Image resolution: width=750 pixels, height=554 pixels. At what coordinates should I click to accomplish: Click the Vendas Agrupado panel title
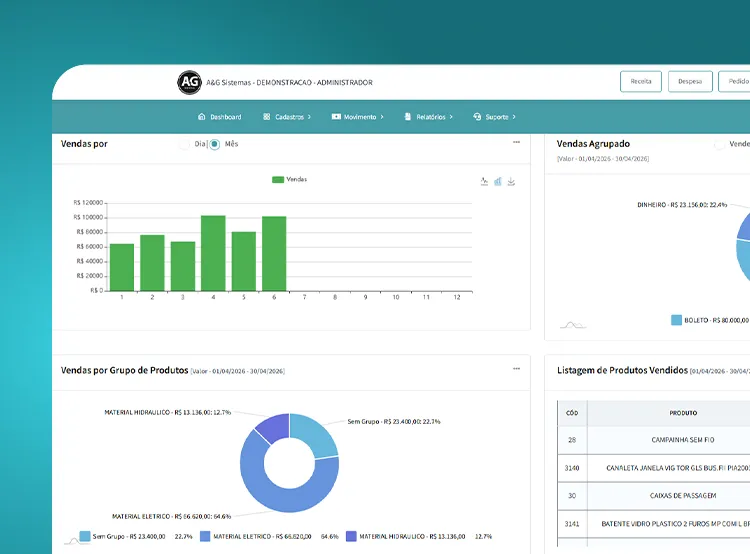[x=593, y=144]
